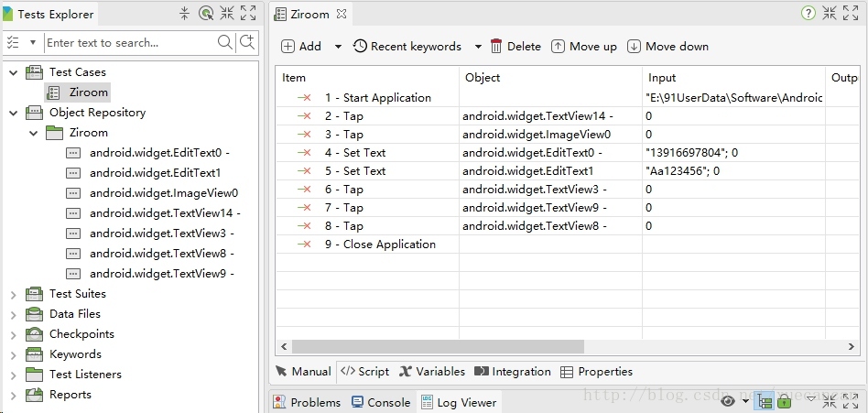Click the Delete button with the trash icon
The image size is (868, 413).
515,47
